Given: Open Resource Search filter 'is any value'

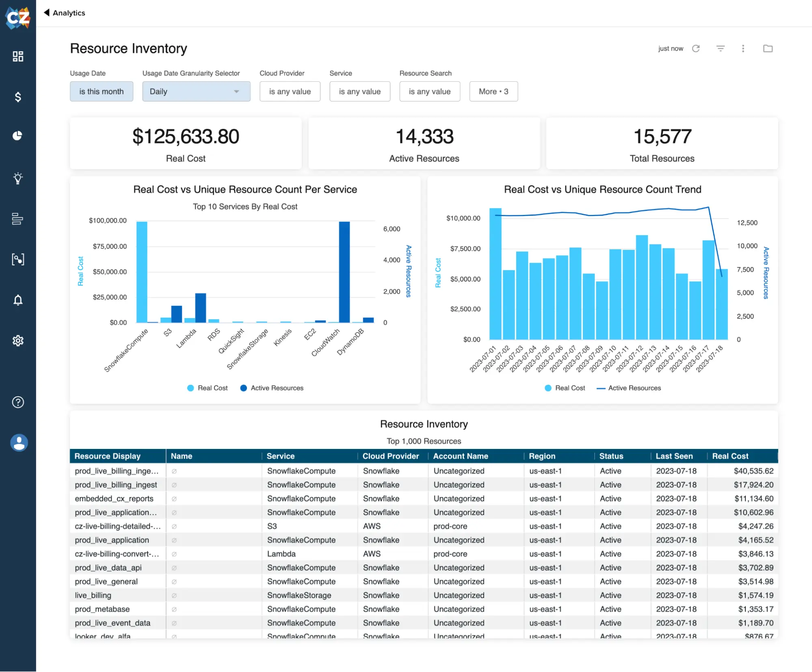Looking at the screenshot, I should pos(430,91).
